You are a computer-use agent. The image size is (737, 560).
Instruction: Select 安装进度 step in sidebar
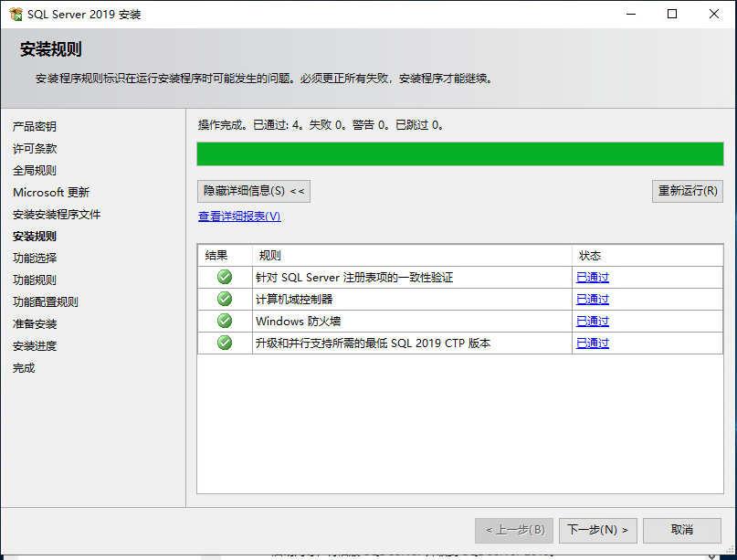[x=35, y=346]
